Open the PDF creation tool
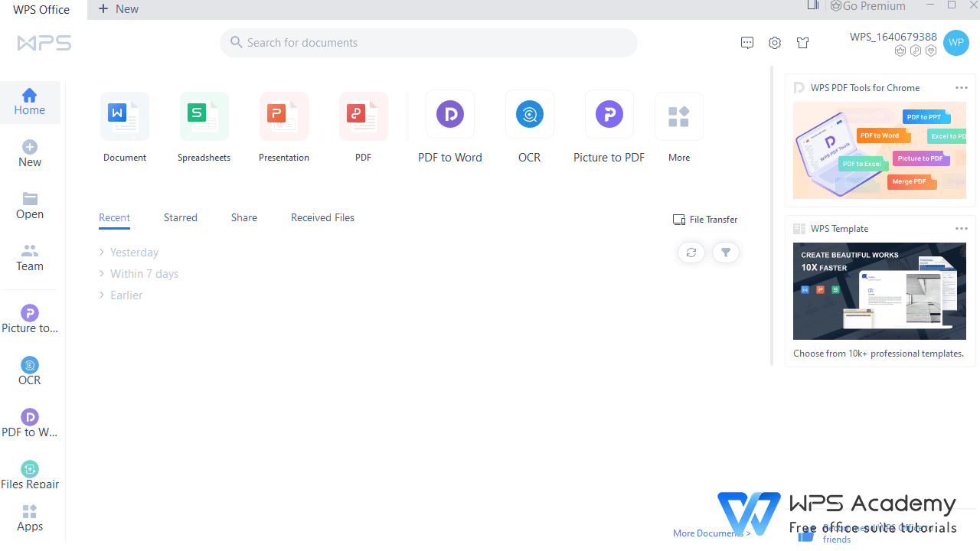The height and width of the screenshot is (551, 980). (363, 126)
